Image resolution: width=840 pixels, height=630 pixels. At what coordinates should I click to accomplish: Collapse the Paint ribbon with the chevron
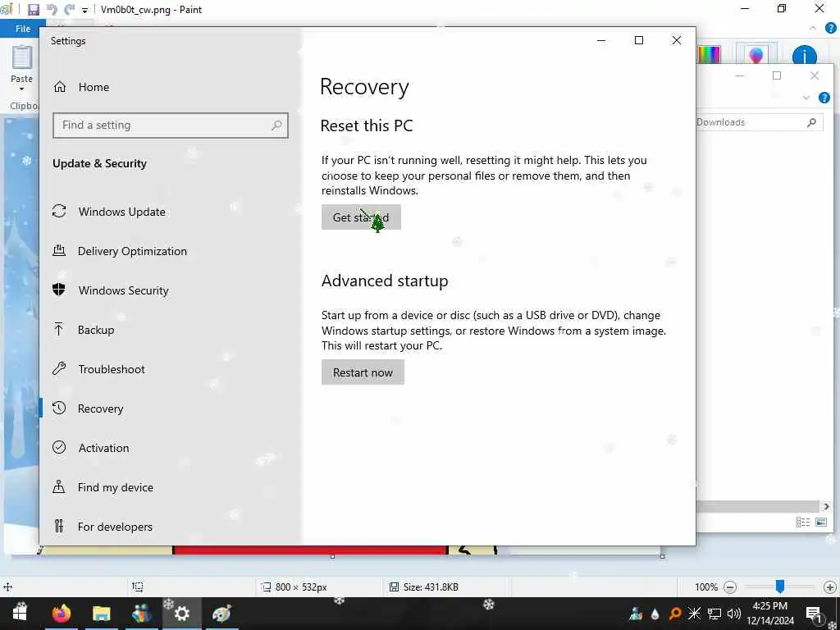(x=813, y=29)
